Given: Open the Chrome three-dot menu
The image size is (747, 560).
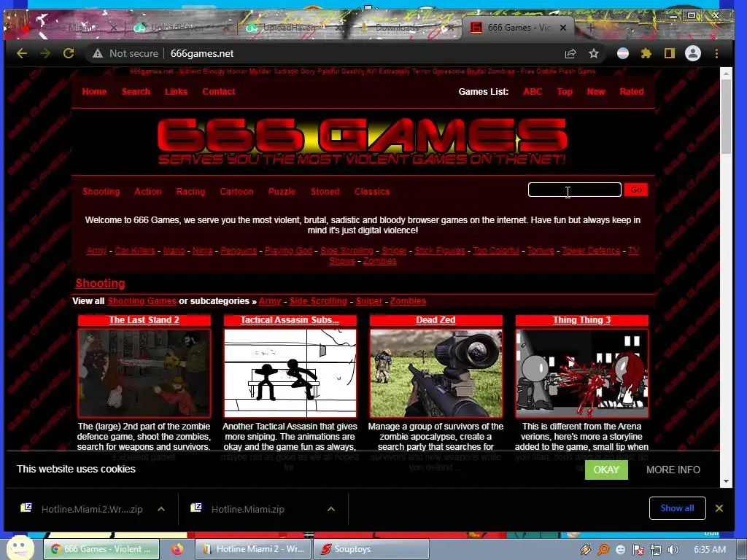Looking at the screenshot, I should [716, 53].
